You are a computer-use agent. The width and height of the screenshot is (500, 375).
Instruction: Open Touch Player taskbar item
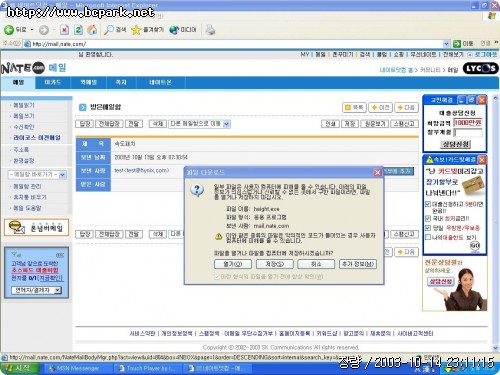147,368
